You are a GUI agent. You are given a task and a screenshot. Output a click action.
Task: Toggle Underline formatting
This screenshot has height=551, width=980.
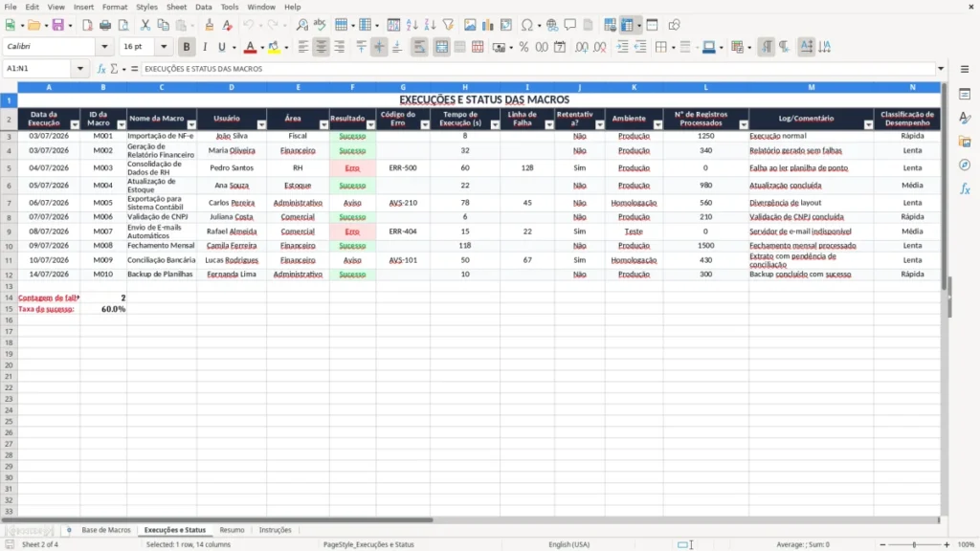(221, 47)
